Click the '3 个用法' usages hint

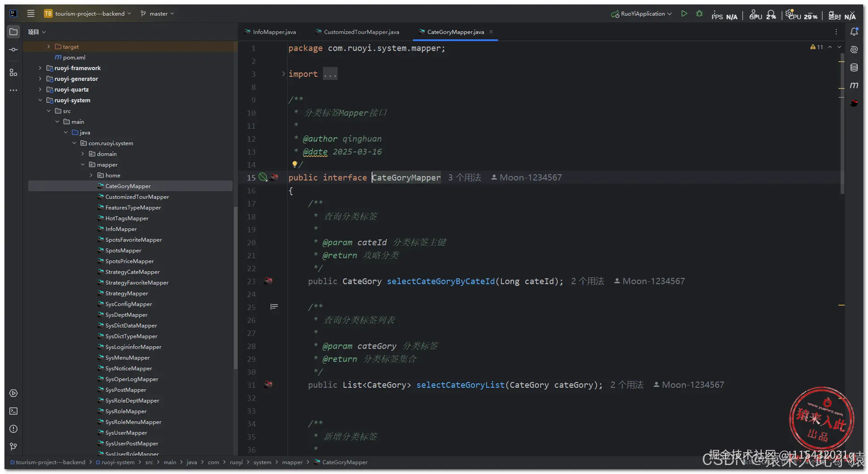tap(464, 178)
